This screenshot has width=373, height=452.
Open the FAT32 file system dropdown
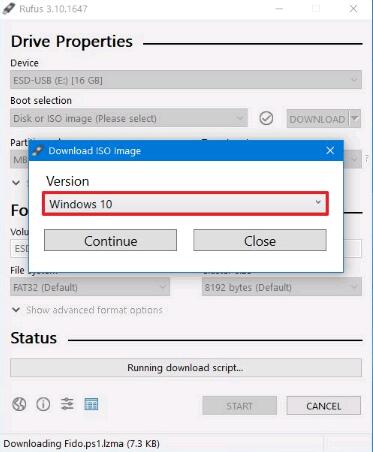pyautogui.click(x=90, y=287)
